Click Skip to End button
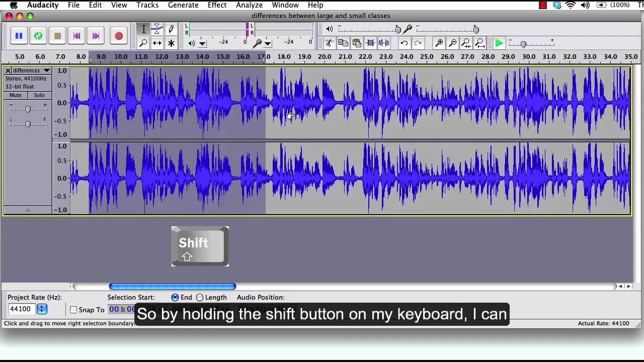This screenshot has width=644, height=362. (96, 36)
